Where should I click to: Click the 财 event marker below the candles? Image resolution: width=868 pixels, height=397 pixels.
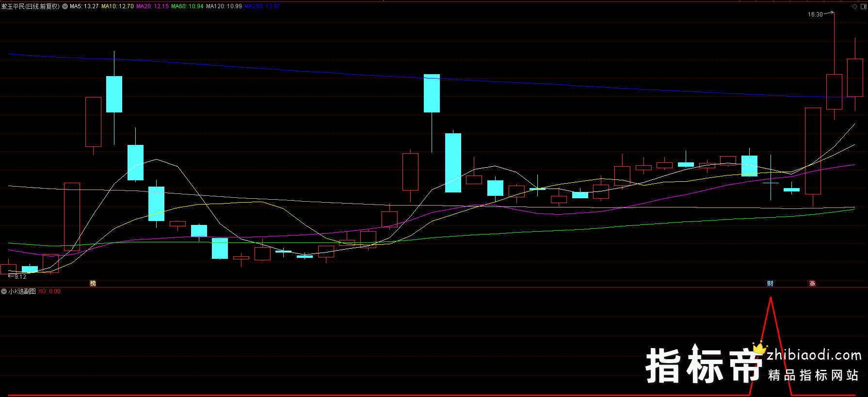770,284
